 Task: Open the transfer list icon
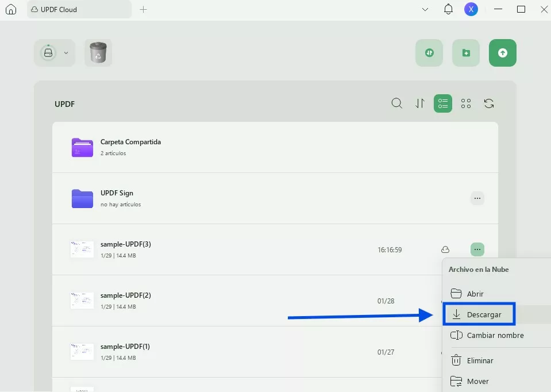click(x=429, y=53)
